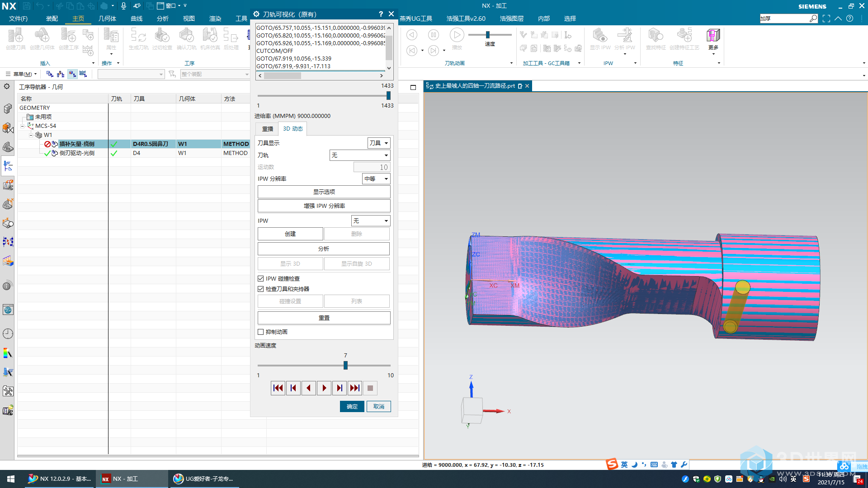Screen dimensions: 868x488
Task: Enable 抑制动画 checkbox
Action: point(261,332)
